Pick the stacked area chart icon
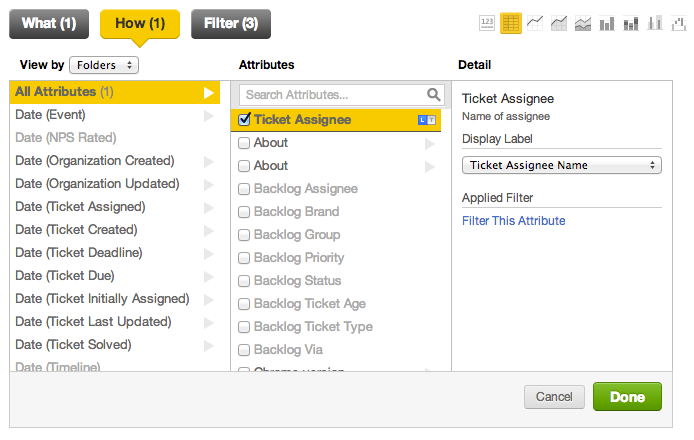This screenshot has height=440, width=694. pos(584,22)
